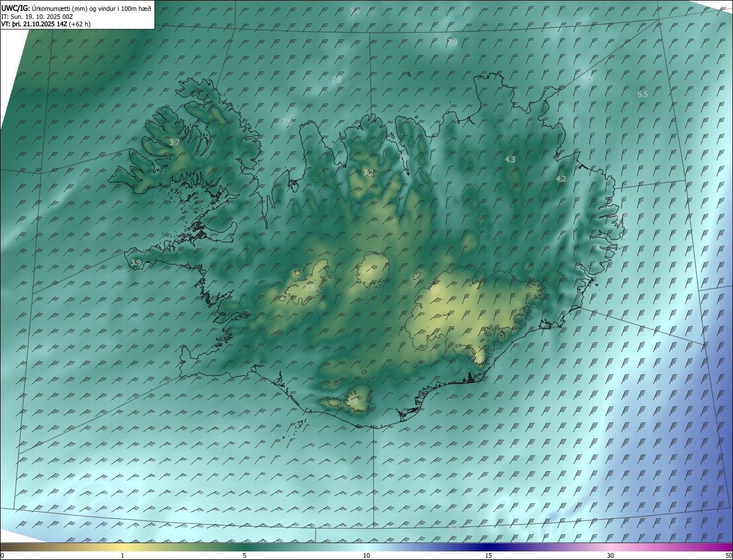Viewport: 733px width, 560px height.
Task: Click the 3.7 value label in the Westfjords
Action: coord(175,142)
